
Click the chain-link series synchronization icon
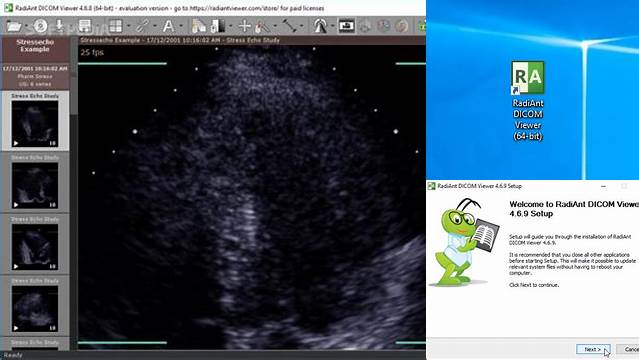tap(142, 26)
